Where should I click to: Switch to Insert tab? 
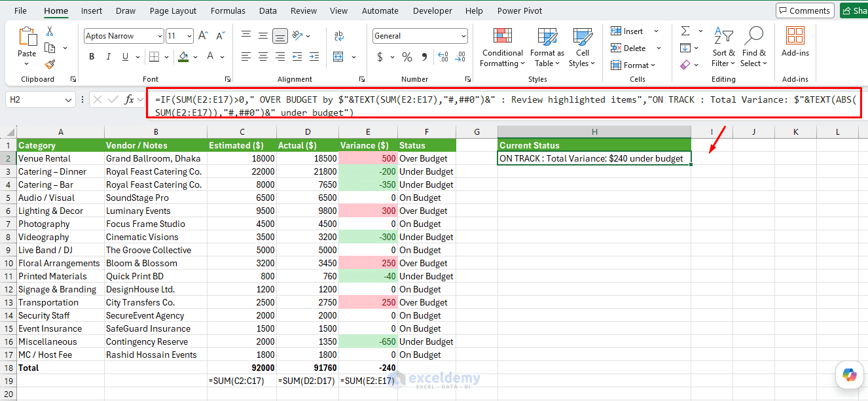tap(92, 10)
